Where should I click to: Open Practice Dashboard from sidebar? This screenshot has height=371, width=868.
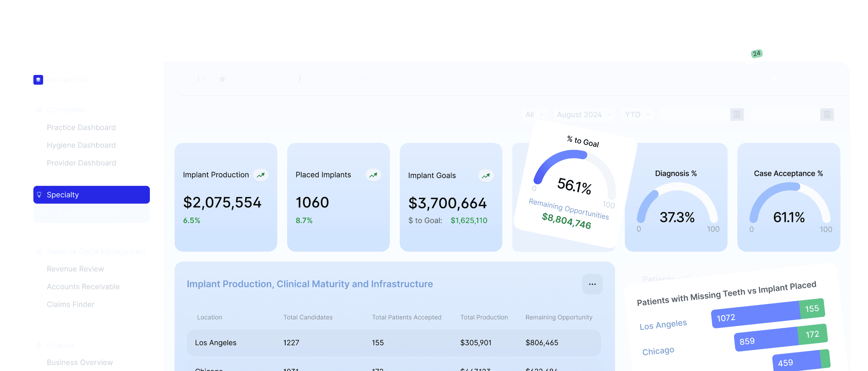81,128
